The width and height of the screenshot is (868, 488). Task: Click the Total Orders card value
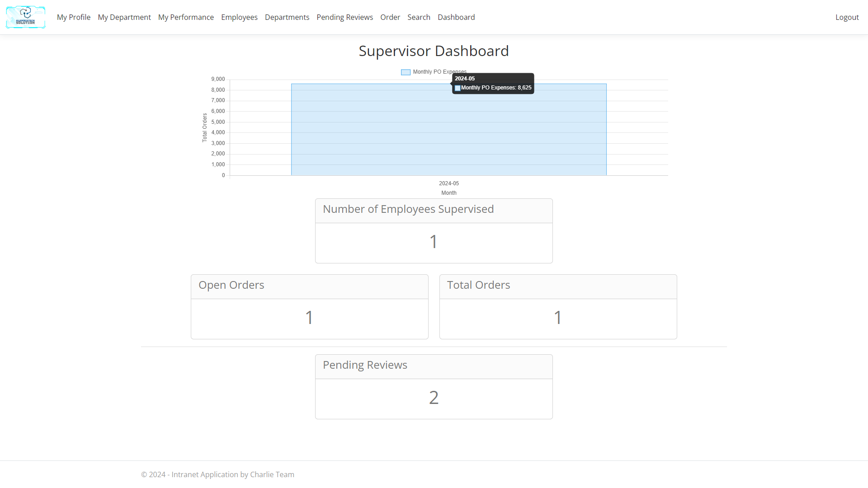558,318
